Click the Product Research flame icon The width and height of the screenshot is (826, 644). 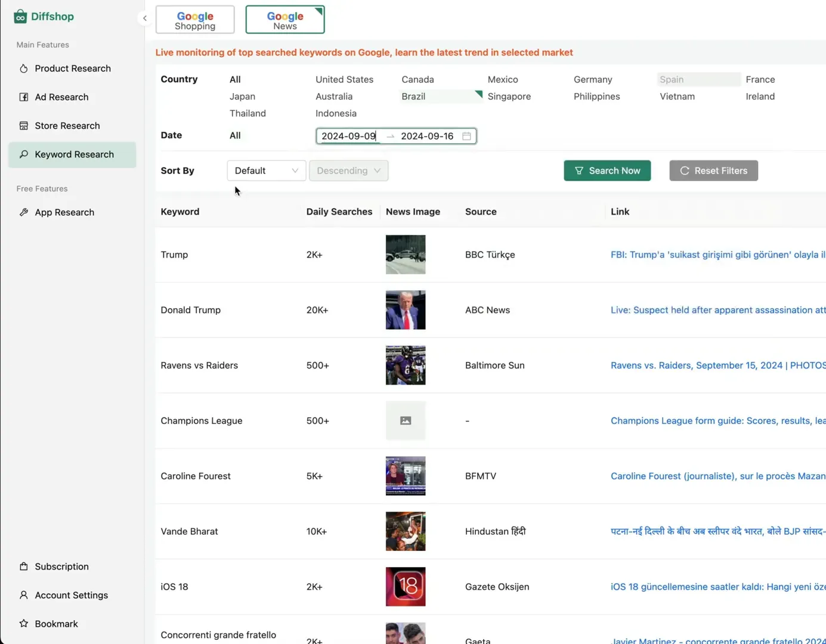click(24, 69)
